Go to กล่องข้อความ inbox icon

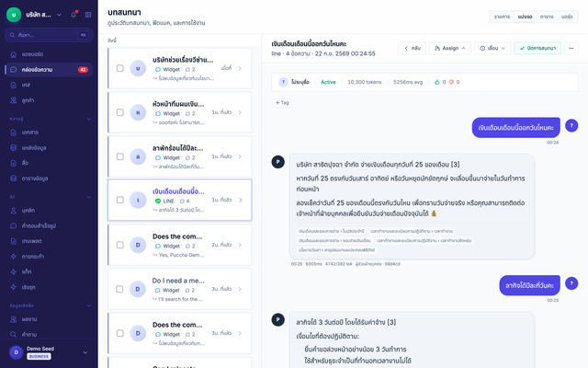tap(14, 70)
